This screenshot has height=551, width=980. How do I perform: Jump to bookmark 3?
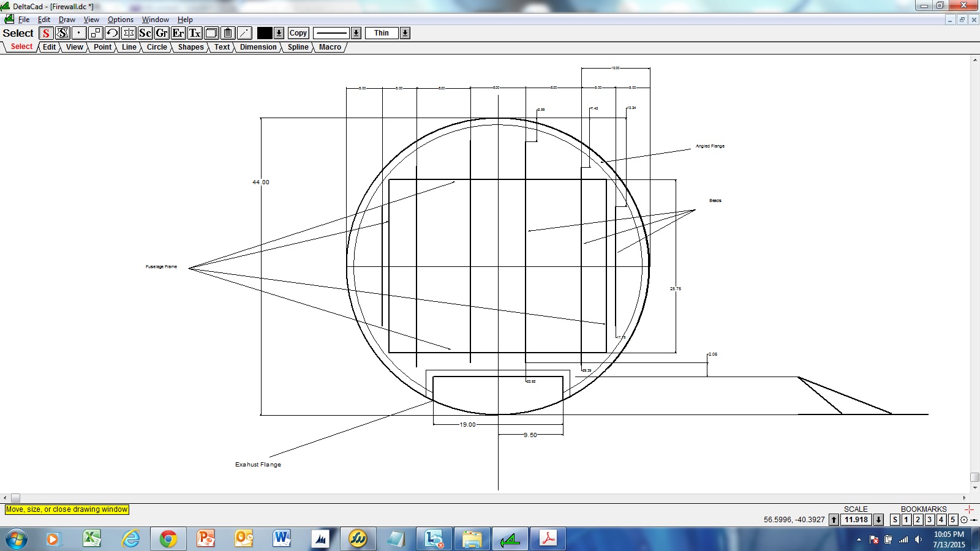point(929,520)
